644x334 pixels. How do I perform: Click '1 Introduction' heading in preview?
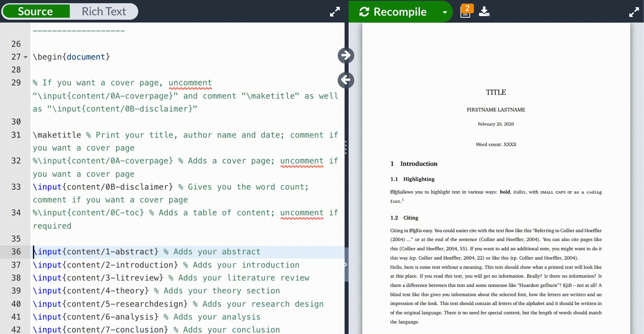[x=413, y=163]
